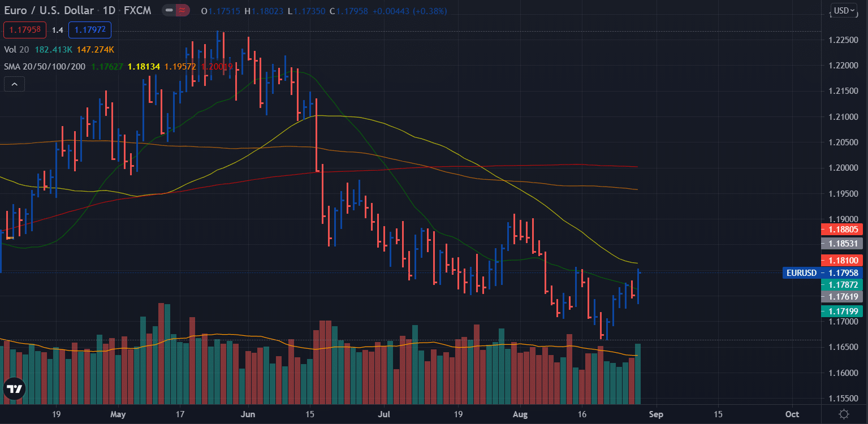
Task: Click the yellow SMA value 1.18134
Action: point(144,67)
